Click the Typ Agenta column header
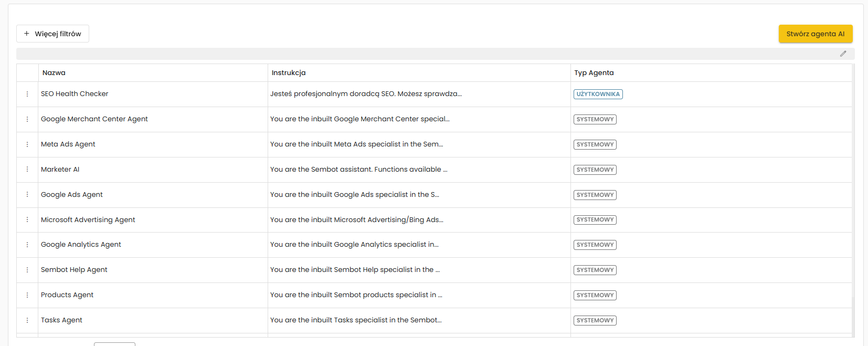This screenshot has width=868, height=346. 594,73
